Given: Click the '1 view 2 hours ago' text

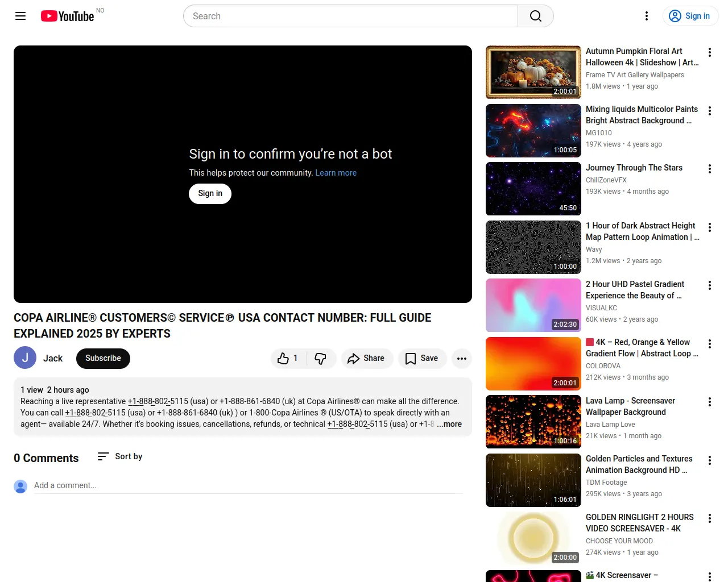Looking at the screenshot, I should click(x=55, y=390).
